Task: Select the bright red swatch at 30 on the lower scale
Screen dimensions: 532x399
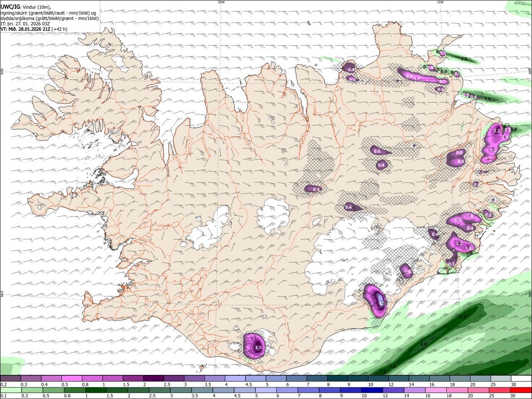Action: [520, 390]
